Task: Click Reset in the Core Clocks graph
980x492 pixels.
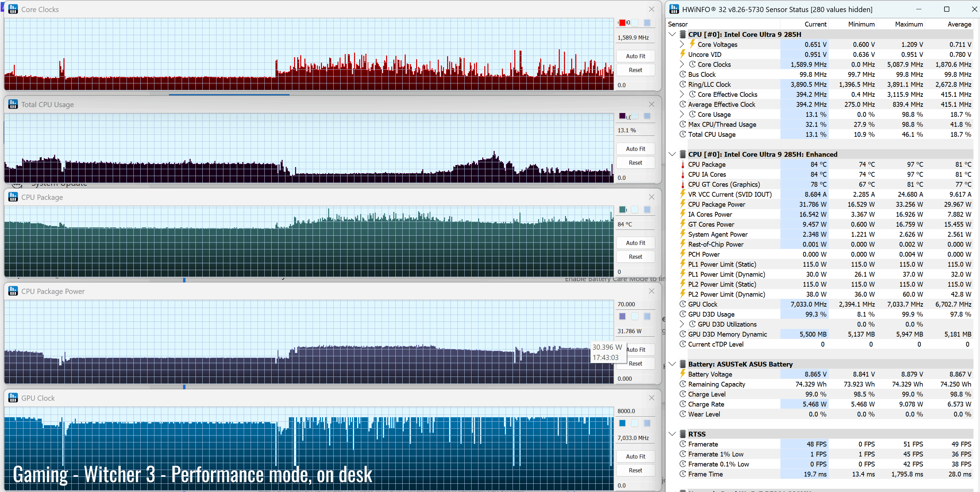Action: [635, 70]
